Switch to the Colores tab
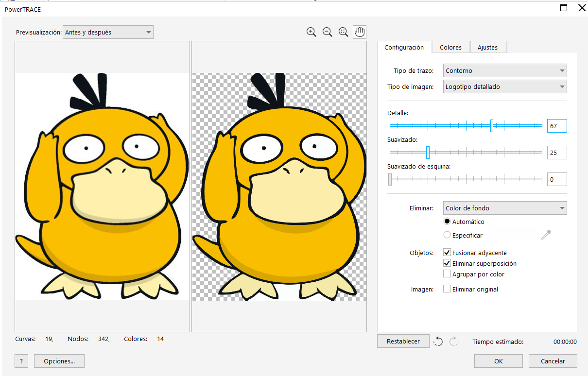 tap(450, 47)
